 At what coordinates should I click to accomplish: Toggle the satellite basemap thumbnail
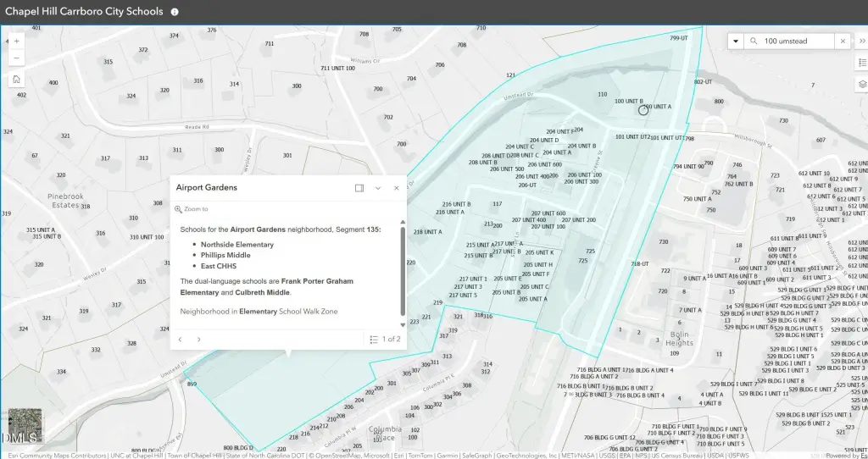tap(25, 426)
